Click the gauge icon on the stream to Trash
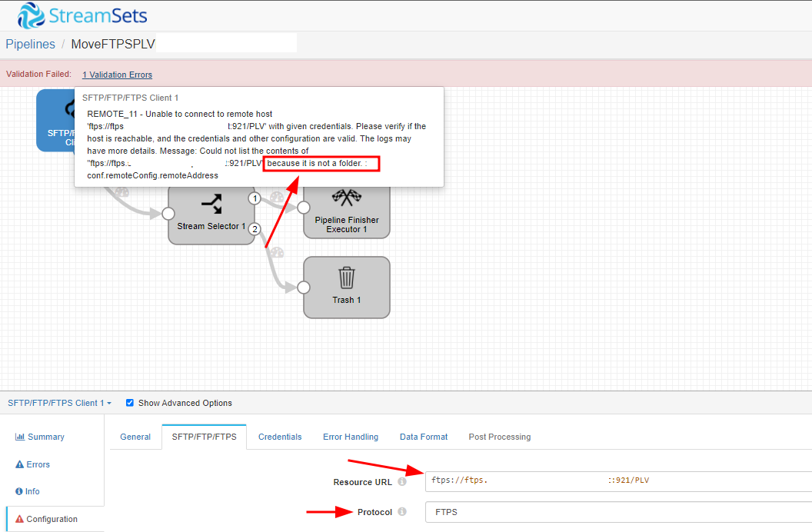Screen dimensions: 812x532 pyautogui.click(x=278, y=252)
